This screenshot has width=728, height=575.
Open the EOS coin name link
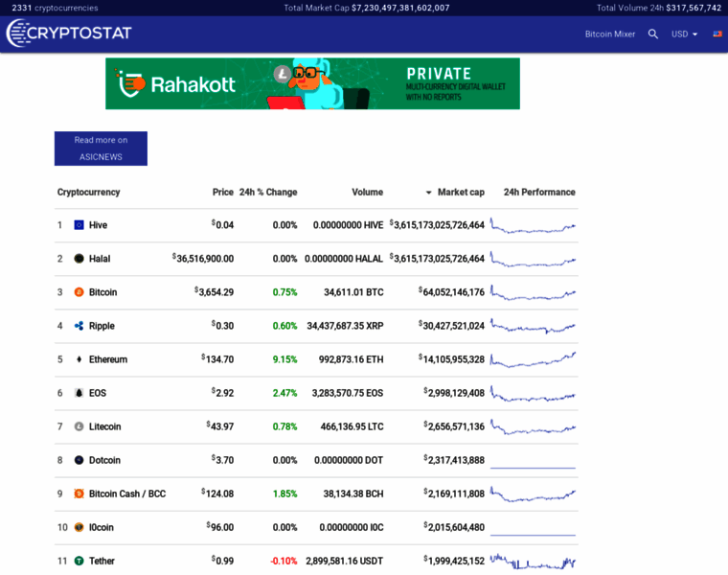[98, 393]
